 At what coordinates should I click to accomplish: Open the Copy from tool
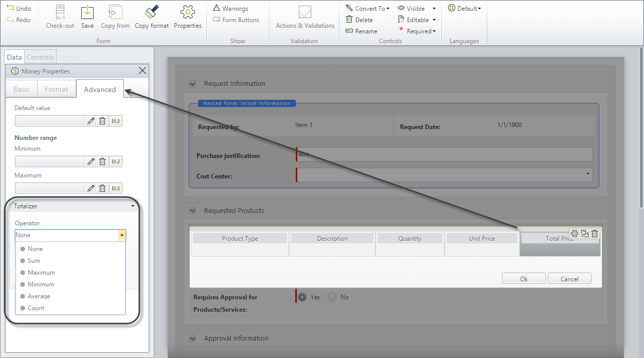(115, 12)
